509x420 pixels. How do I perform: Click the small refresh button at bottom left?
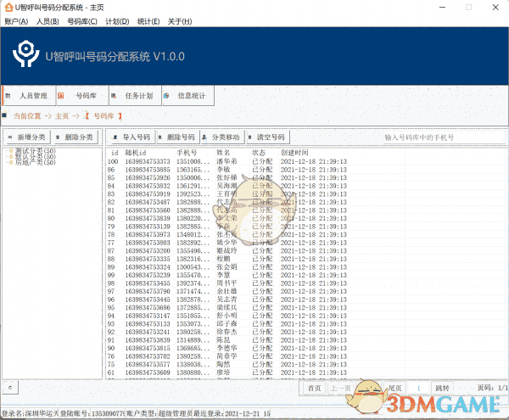click(x=10, y=388)
